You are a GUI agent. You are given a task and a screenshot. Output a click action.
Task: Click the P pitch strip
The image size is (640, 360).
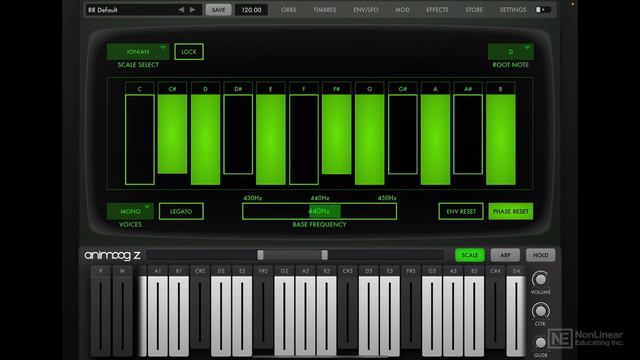point(100,312)
